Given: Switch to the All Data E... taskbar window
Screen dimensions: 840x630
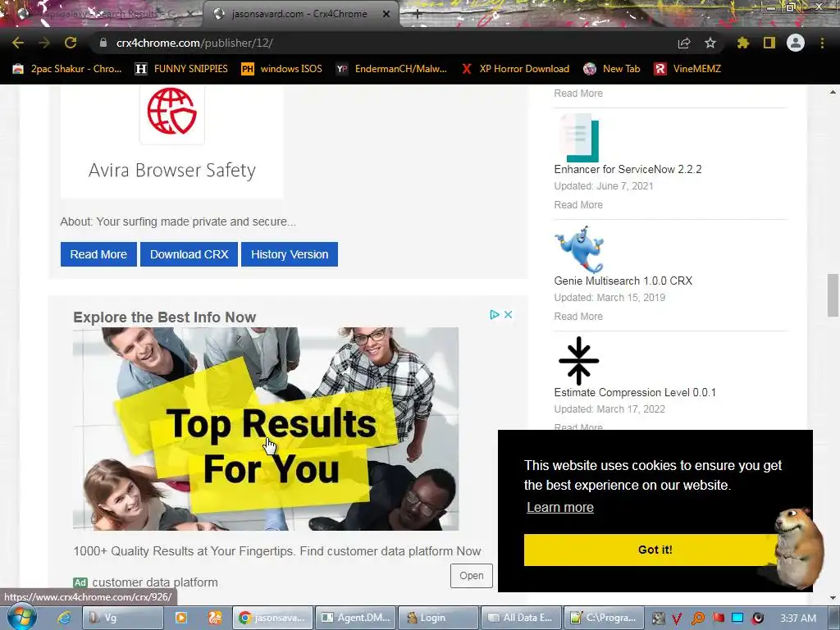Looking at the screenshot, I should click(x=521, y=618).
